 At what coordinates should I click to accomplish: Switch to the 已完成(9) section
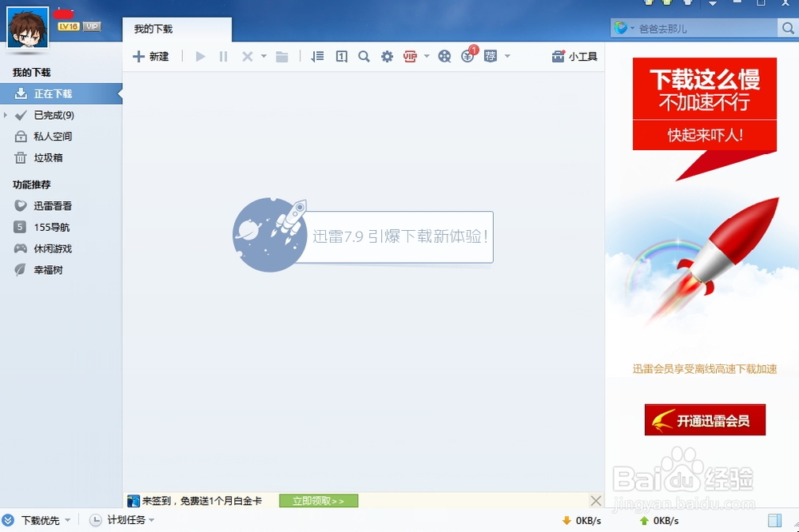coord(53,114)
